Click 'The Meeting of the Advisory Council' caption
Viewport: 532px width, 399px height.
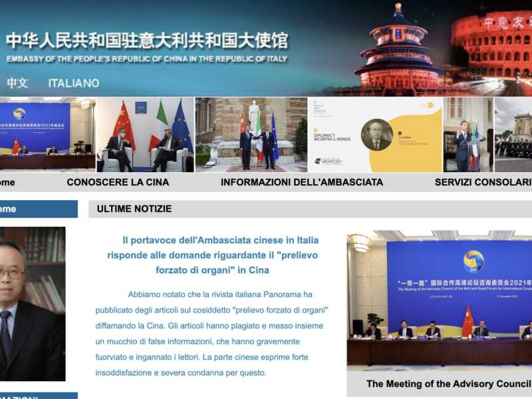click(449, 384)
